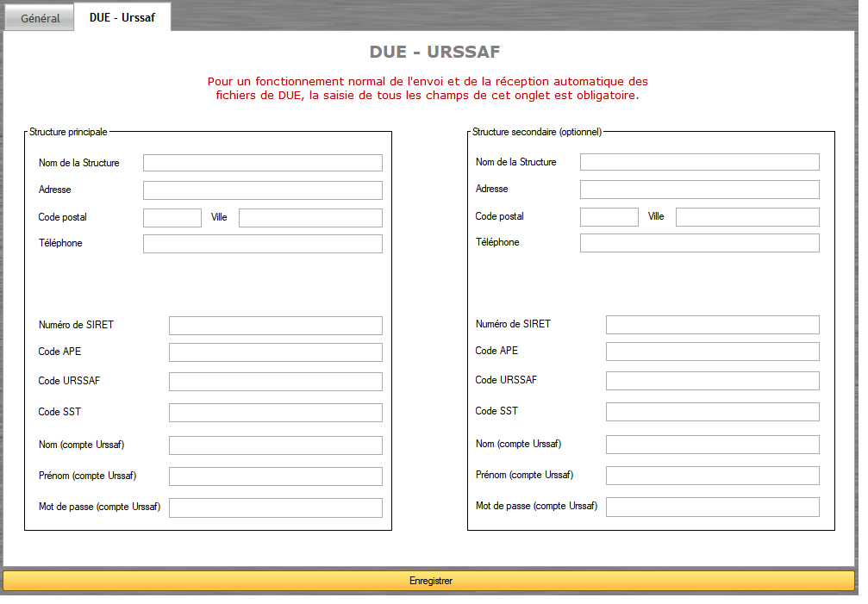
Task: Focus Nom de la Structure field in Structure secondaire
Action: click(x=700, y=162)
